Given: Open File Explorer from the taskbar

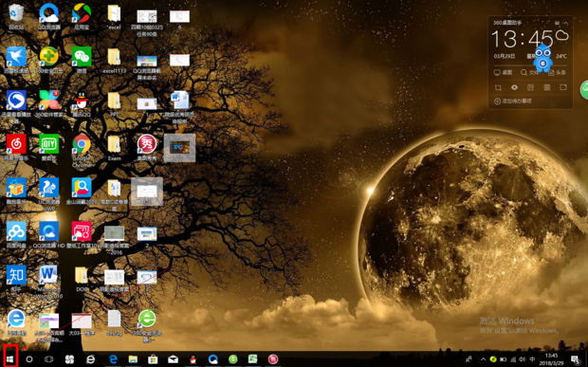Looking at the screenshot, I should click(x=133, y=359).
